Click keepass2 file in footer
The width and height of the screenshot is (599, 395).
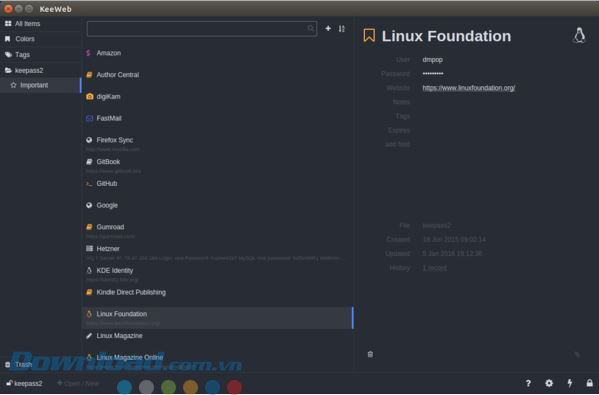click(x=24, y=384)
